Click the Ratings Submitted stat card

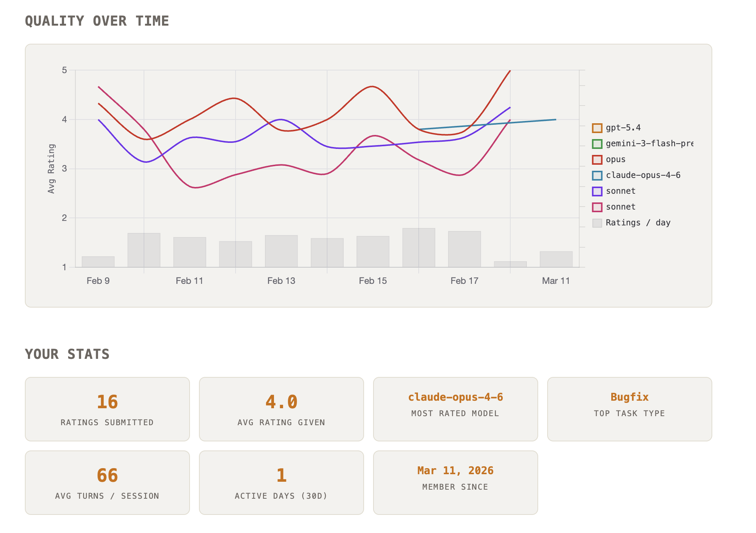[107, 409]
